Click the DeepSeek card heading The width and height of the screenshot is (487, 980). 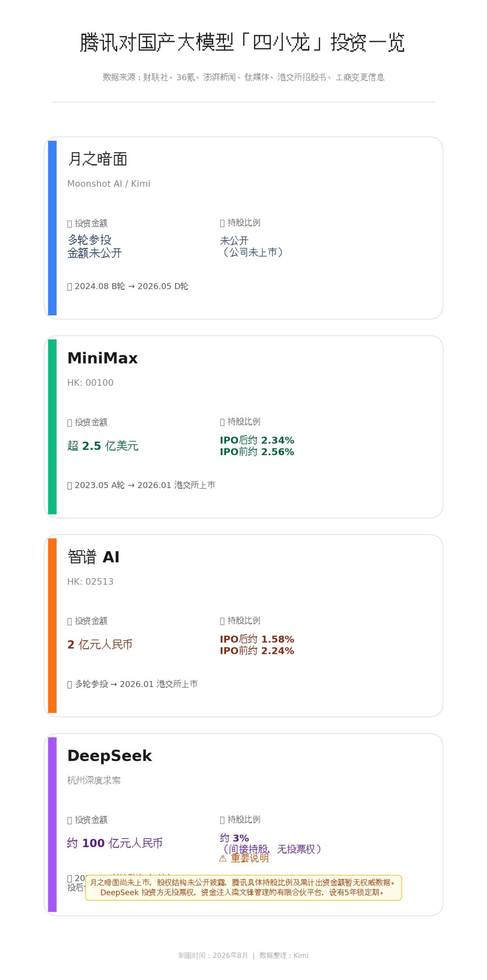(x=110, y=756)
